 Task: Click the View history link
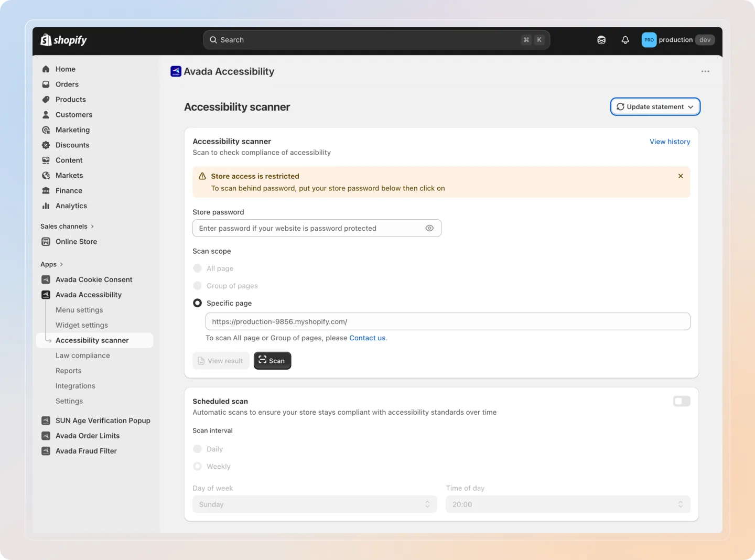point(670,142)
